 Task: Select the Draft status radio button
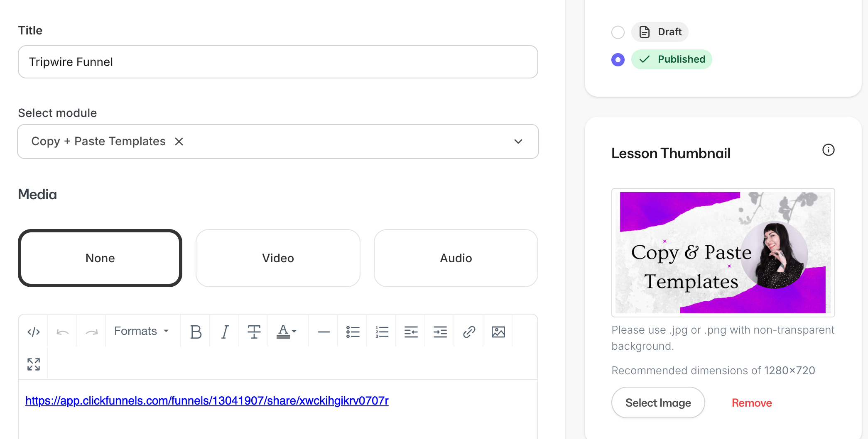(618, 32)
